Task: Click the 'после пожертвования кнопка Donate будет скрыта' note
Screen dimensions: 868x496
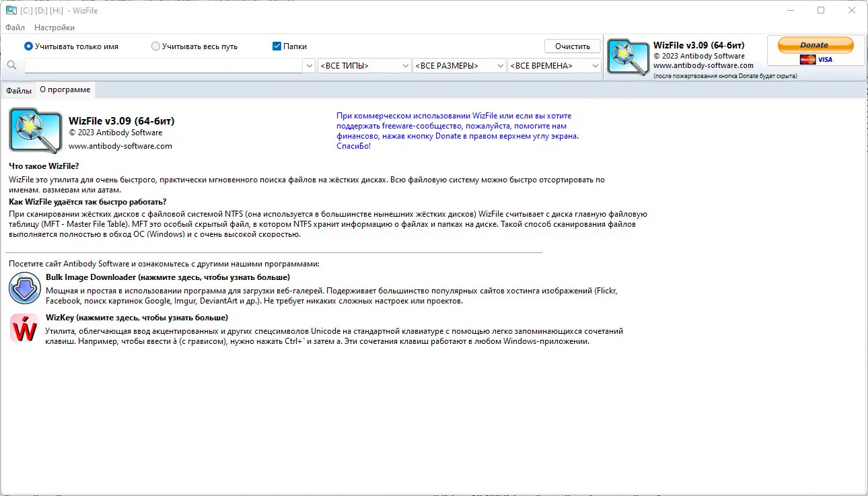Action: click(x=725, y=76)
